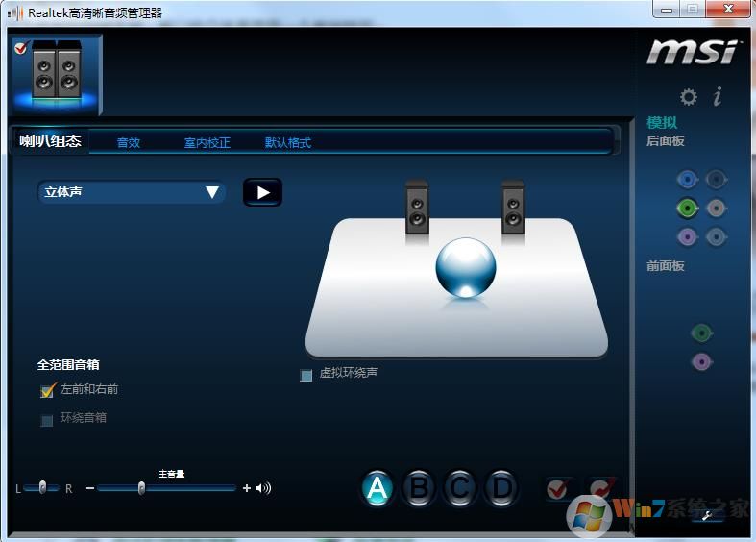Image resolution: width=756 pixels, height=542 pixels.
Task: Click the 主音量 master volume slider handle
Action: click(x=141, y=488)
